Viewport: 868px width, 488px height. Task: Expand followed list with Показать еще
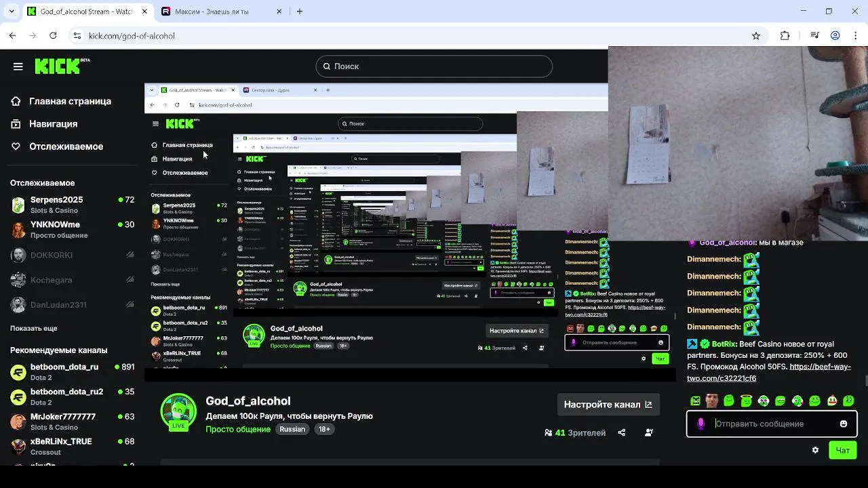33,328
